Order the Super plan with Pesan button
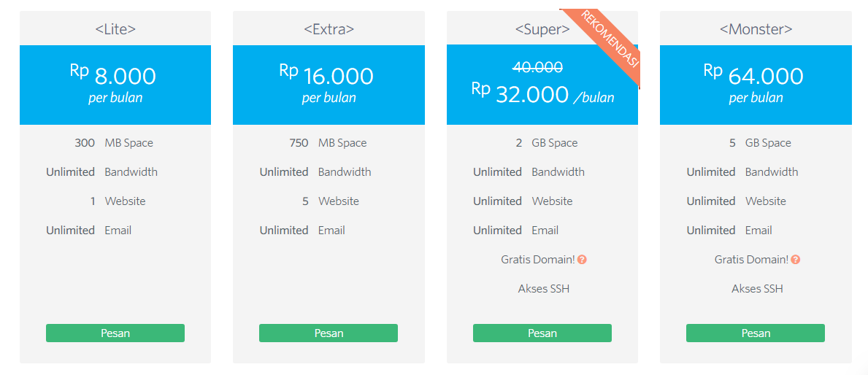This screenshot has height=375, width=868. [x=542, y=333]
